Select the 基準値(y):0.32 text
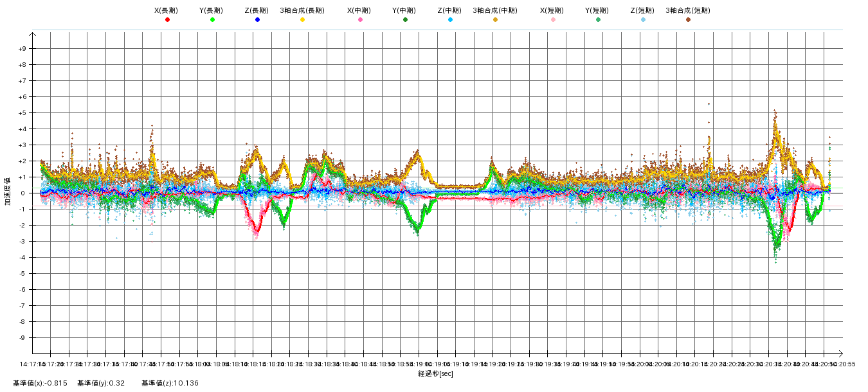 click(100, 383)
